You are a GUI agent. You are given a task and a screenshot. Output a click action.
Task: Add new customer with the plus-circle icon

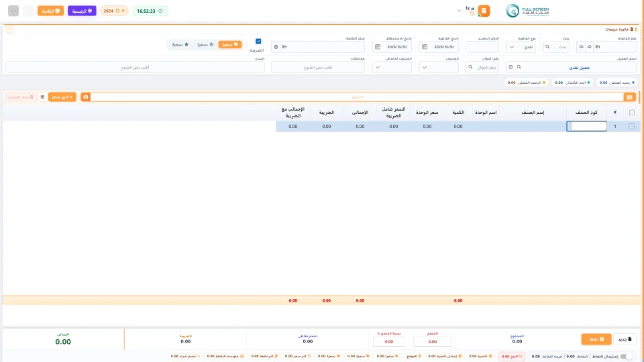pyautogui.click(x=511, y=67)
